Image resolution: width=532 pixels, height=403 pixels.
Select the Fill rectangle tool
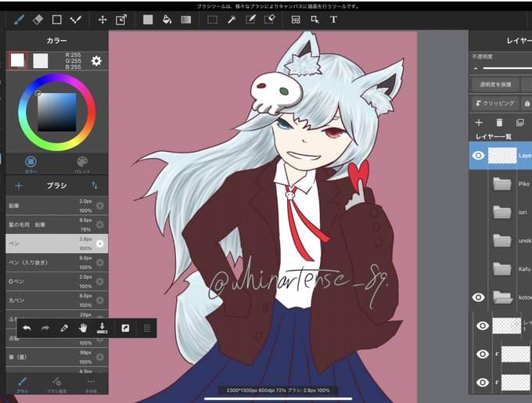[148, 20]
